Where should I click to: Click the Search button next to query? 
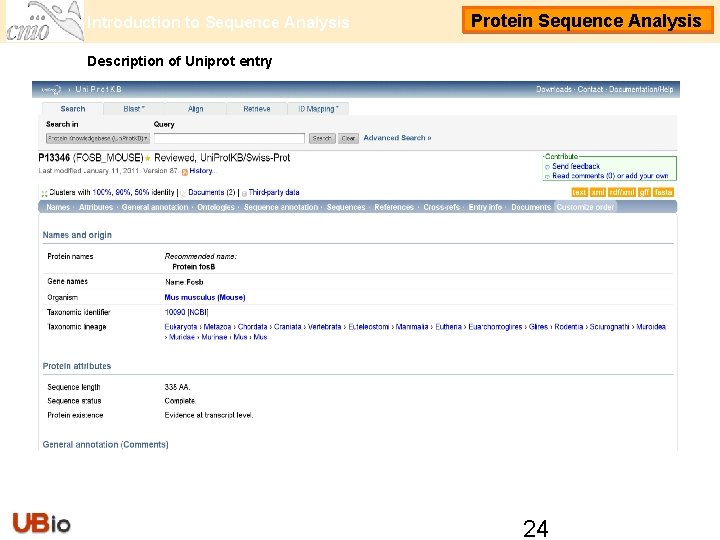[322, 138]
